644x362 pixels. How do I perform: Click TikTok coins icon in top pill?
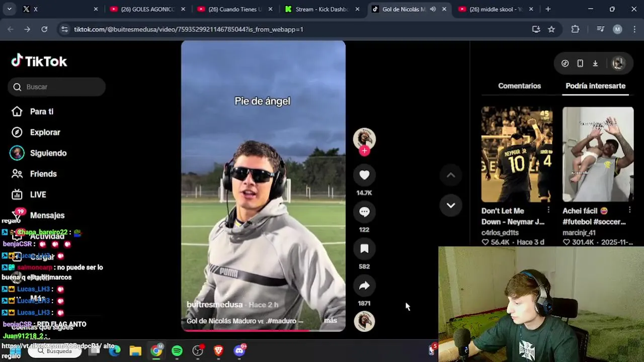click(x=565, y=63)
